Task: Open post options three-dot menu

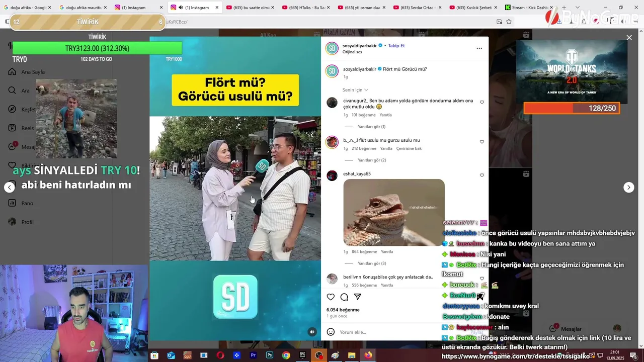Action: pyautogui.click(x=479, y=48)
